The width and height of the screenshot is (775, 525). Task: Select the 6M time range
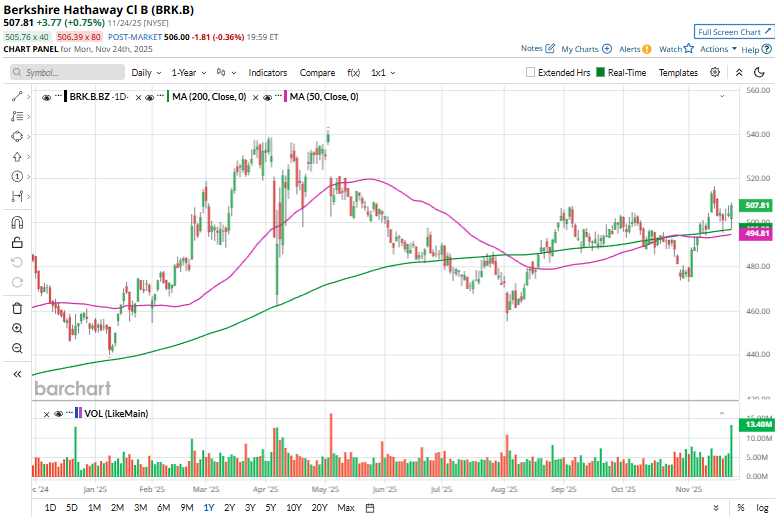click(164, 508)
